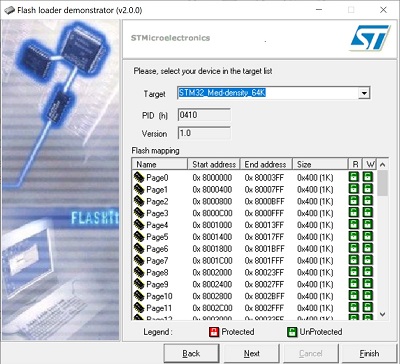
Task: Click the chip icon beside Page11
Action: [x=139, y=308]
